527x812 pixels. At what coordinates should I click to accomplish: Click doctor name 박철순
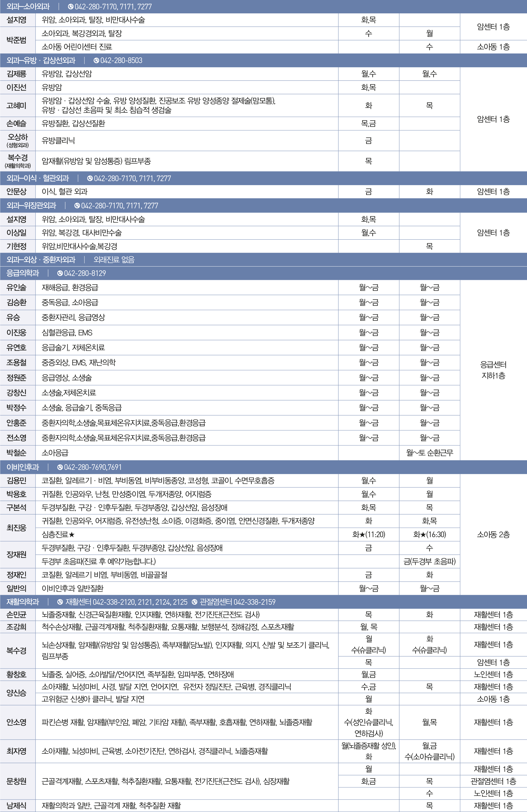coord(16,453)
